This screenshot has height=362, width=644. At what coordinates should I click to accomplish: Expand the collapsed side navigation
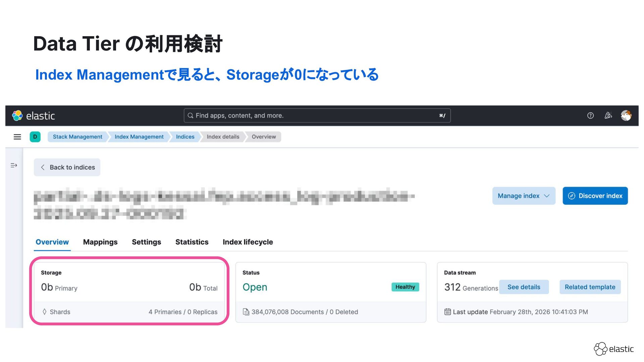14,165
